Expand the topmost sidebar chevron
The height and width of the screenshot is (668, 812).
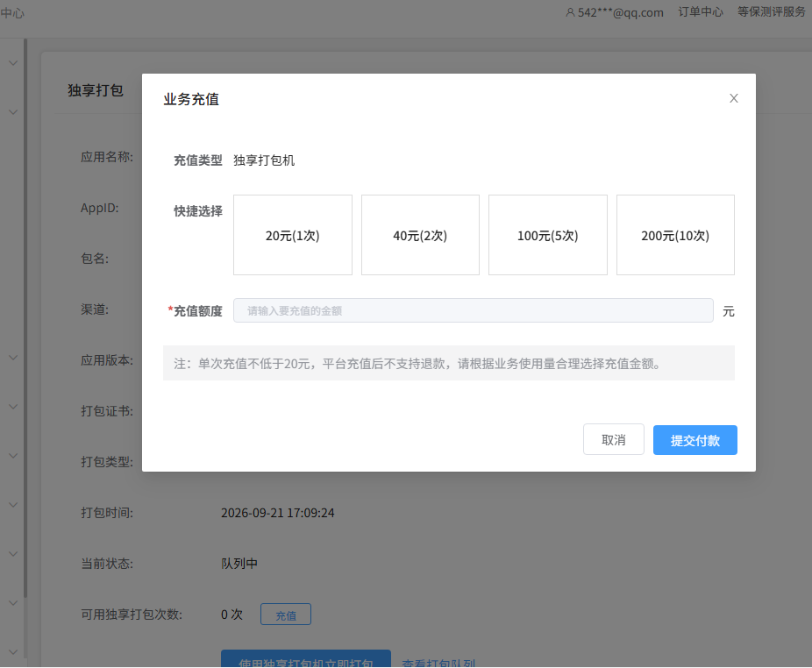13,63
